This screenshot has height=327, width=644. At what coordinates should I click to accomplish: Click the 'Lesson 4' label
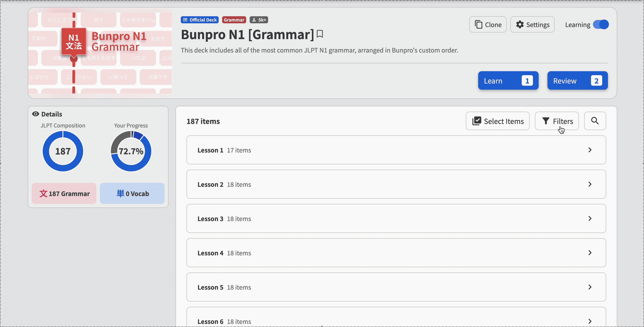(210, 253)
